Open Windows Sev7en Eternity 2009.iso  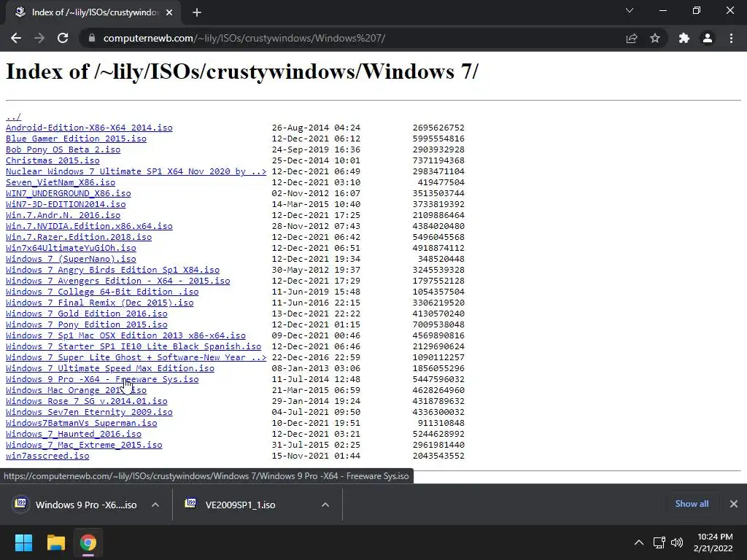(89, 413)
